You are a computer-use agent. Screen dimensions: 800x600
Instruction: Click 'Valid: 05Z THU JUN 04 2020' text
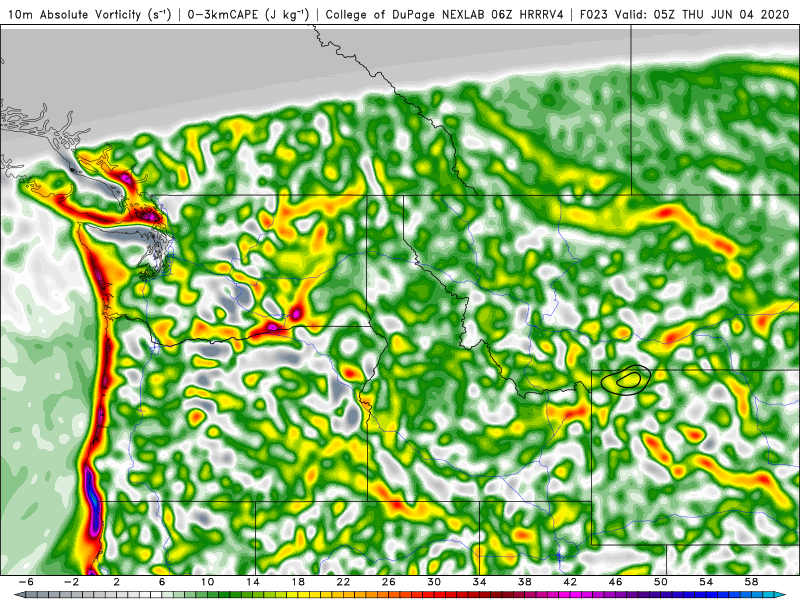(702, 14)
